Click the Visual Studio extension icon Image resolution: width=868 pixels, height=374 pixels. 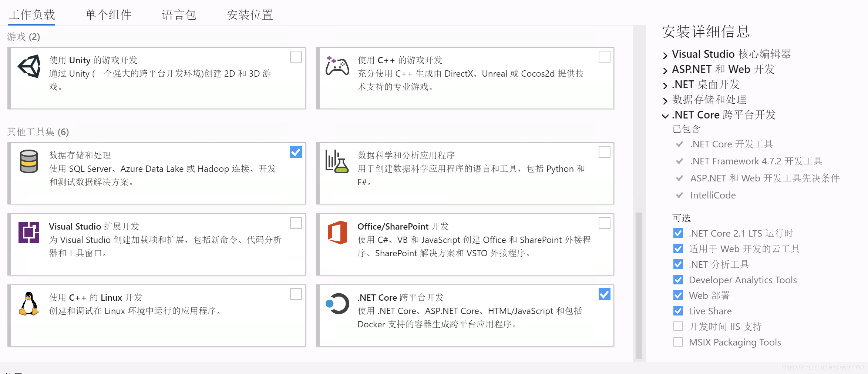pos(29,233)
